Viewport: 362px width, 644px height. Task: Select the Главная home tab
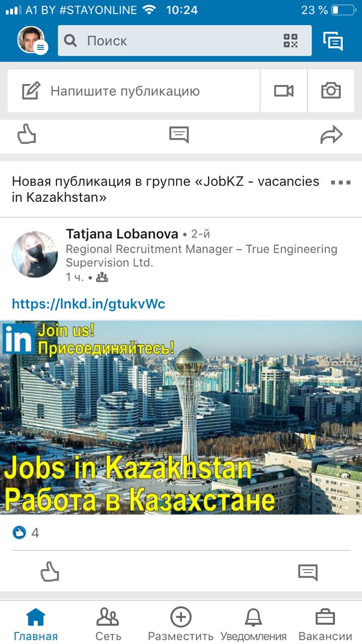pos(36,624)
